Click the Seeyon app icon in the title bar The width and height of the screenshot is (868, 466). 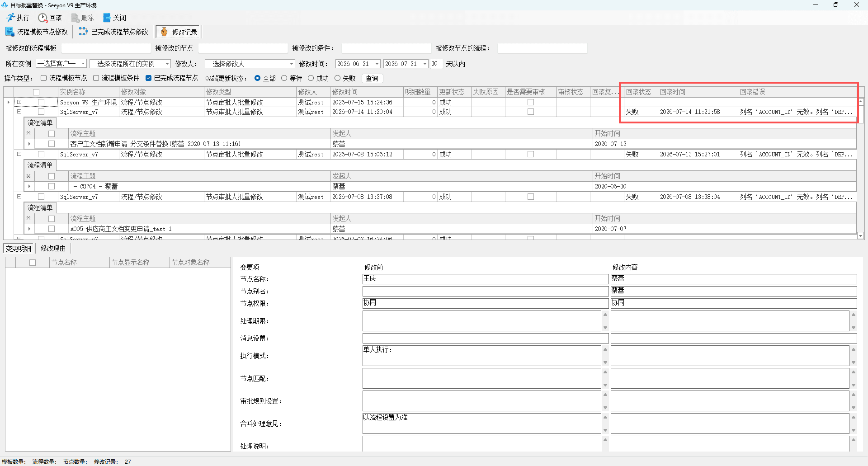pyautogui.click(x=5, y=5)
